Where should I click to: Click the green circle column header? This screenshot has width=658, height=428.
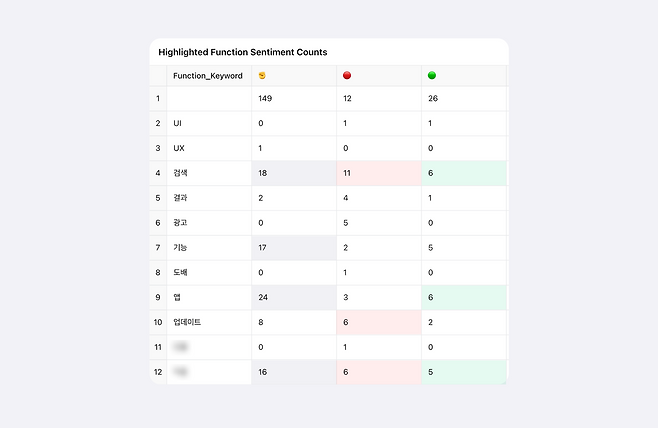432,76
